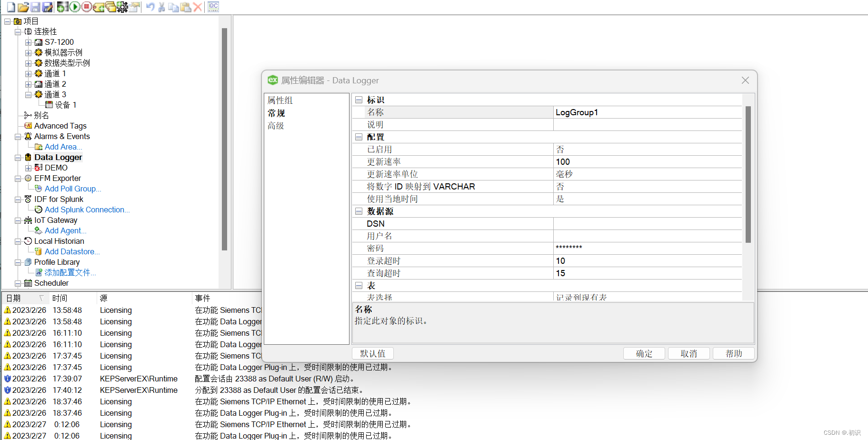868x440 pixels.
Task: Collapse the 通道 3 node
Action: pyautogui.click(x=29, y=95)
